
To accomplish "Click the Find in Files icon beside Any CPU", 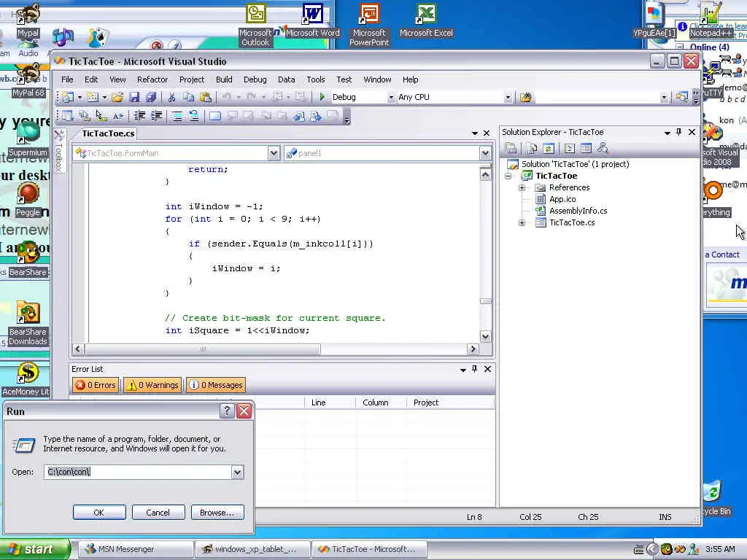I will [x=525, y=97].
